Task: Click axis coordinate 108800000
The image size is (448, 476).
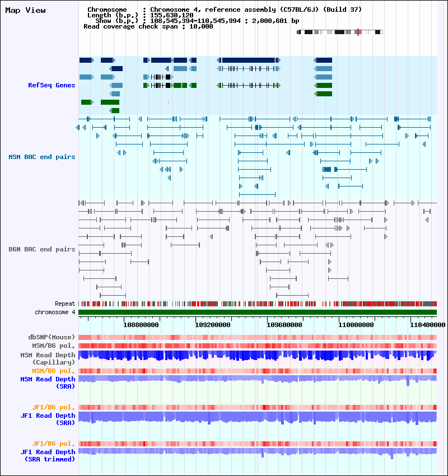Action: coord(141,325)
